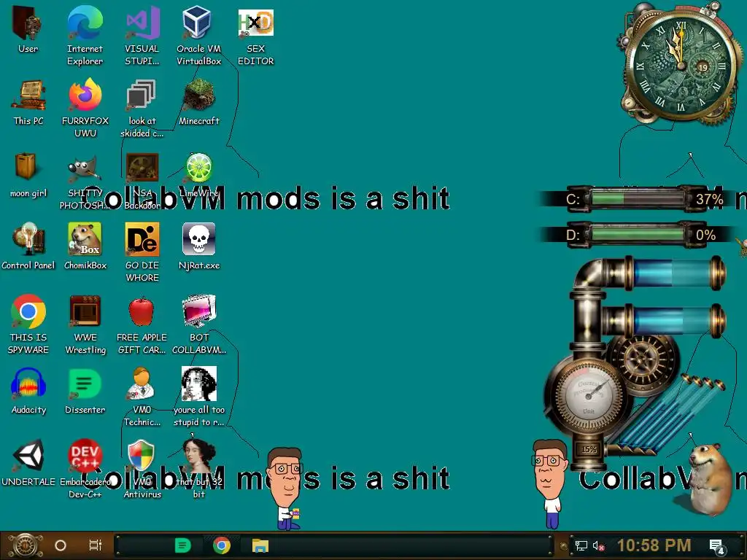Launch the ChomikBox shortcut
Viewport: 747px width, 560px height.
click(x=85, y=246)
